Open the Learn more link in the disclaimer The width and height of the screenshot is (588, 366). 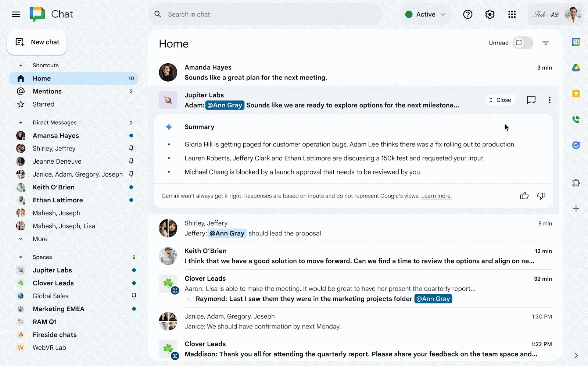coord(436,196)
